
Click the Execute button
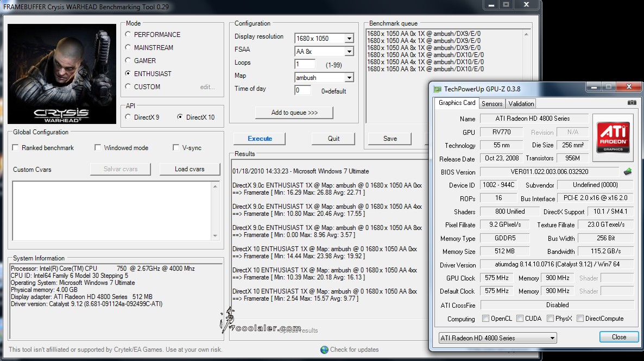[260, 139]
